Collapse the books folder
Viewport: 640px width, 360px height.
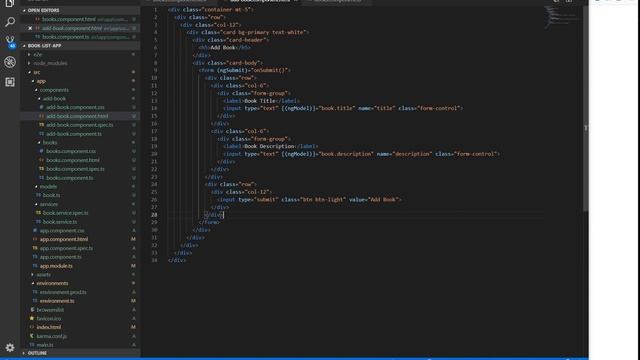tap(39, 142)
